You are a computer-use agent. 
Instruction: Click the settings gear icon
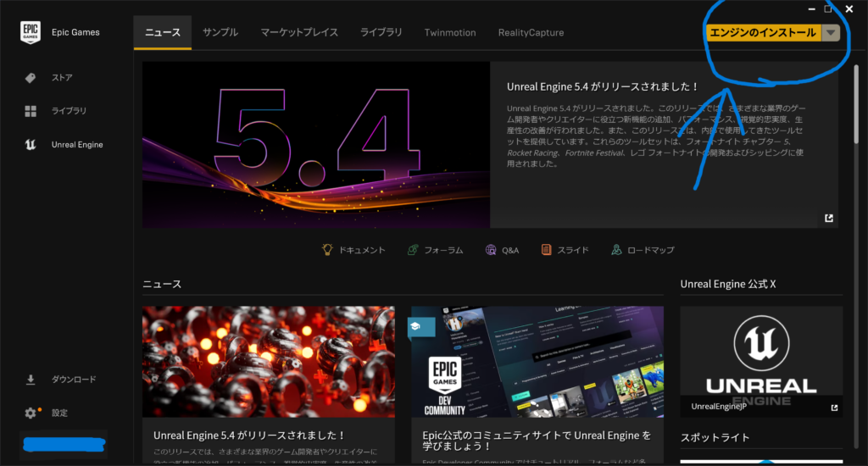pyautogui.click(x=31, y=413)
